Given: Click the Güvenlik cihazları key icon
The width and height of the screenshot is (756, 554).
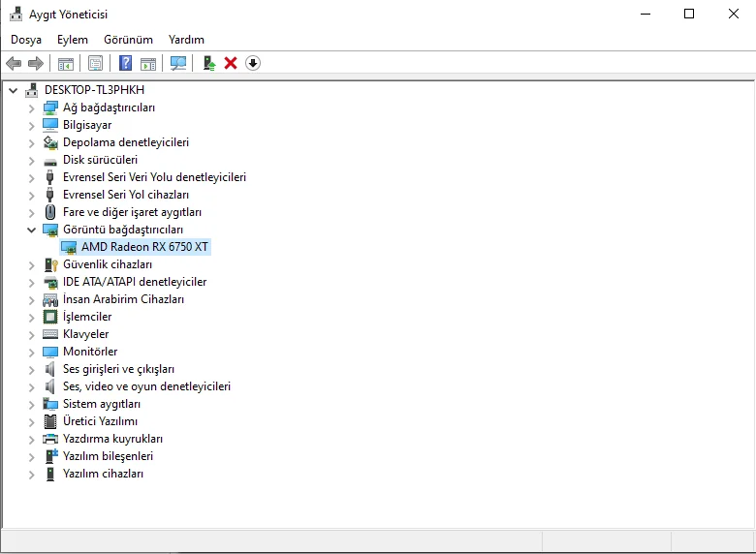Looking at the screenshot, I should (x=50, y=264).
